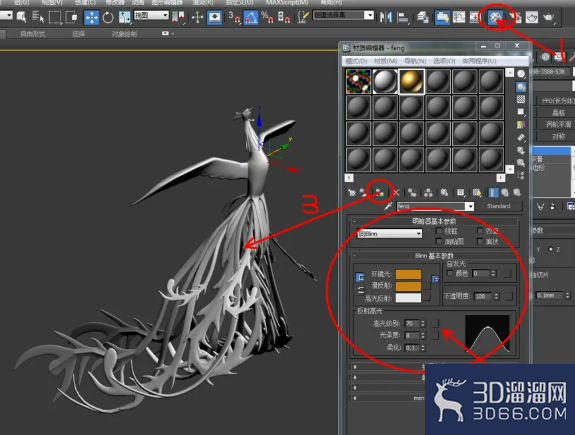Click the 不透明度 opacity value field
The width and height of the screenshot is (575, 435).
[x=482, y=296]
